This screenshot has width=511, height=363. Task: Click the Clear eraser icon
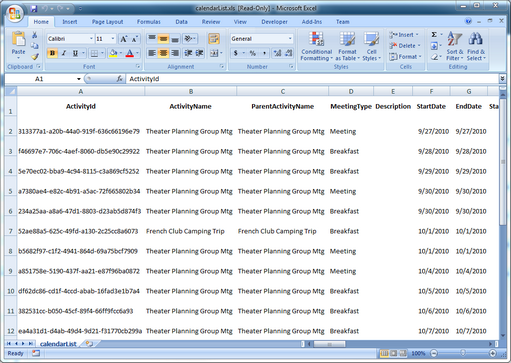coord(434,57)
